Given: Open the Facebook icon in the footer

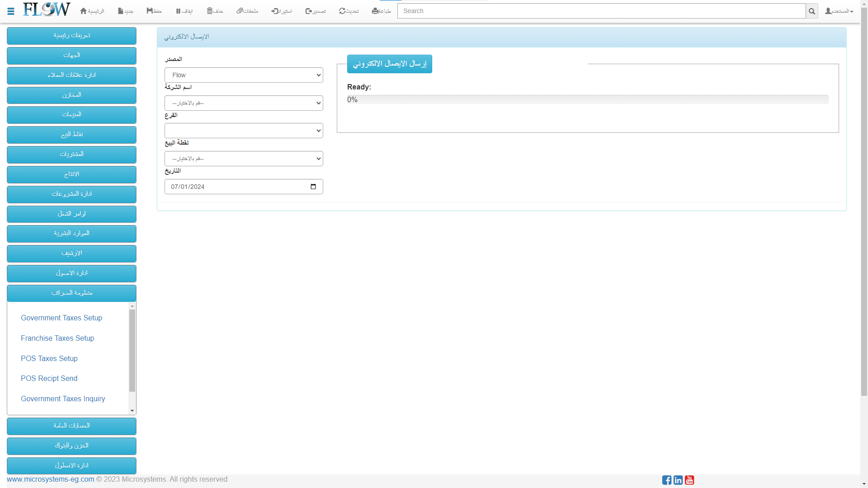Looking at the screenshot, I should [x=666, y=480].
